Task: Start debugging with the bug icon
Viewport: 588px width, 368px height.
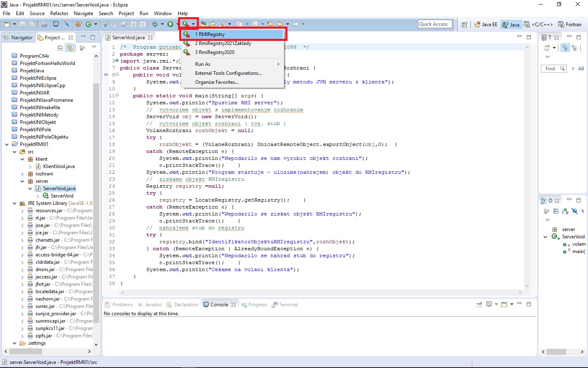Action: (155, 24)
